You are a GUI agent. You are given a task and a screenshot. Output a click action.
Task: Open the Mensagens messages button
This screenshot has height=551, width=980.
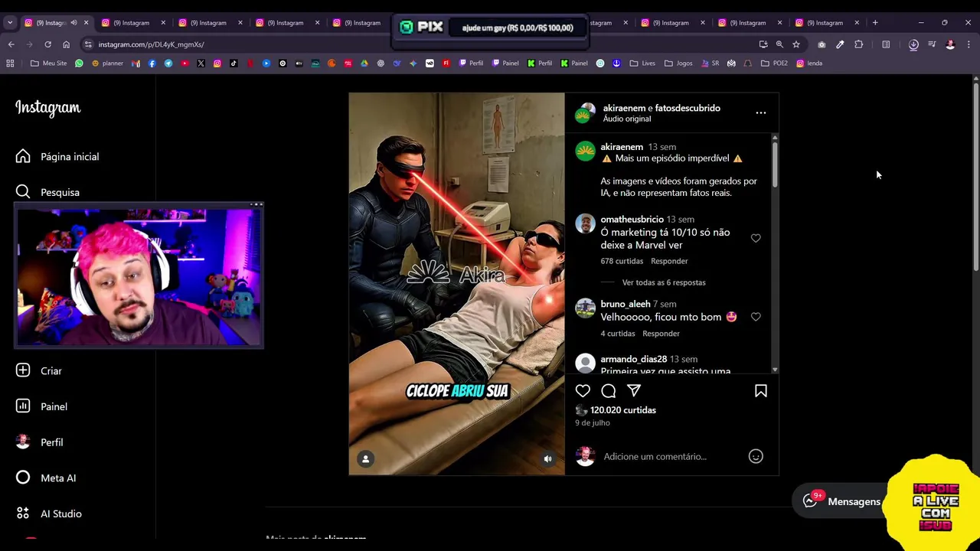point(841,501)
